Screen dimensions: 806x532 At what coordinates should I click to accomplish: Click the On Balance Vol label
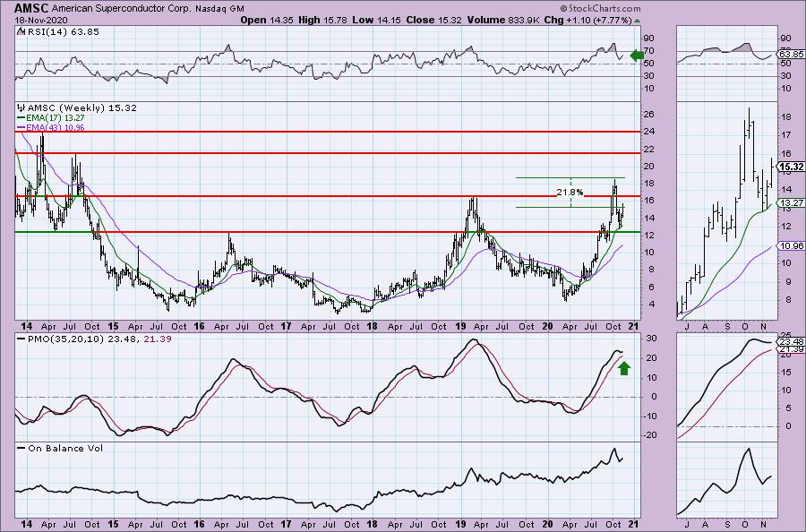point(65,448)
